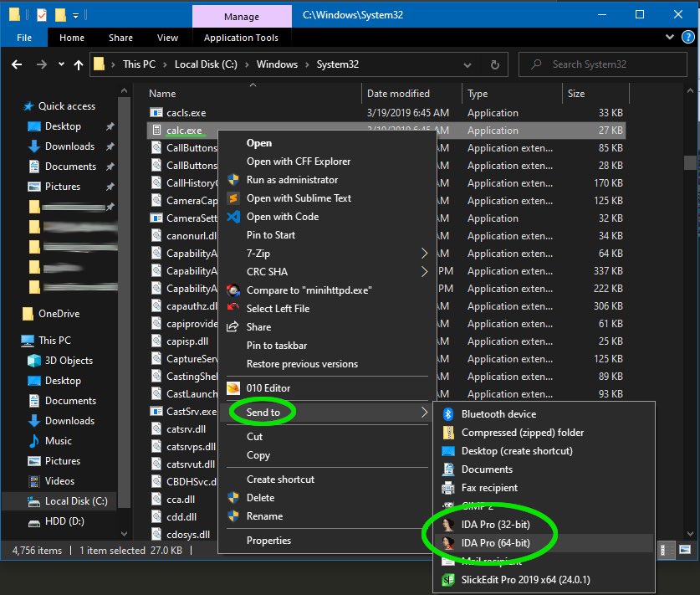Screen dimensions: 700x595
Task: Click Windows in the address path
Action: coord(277,64)
